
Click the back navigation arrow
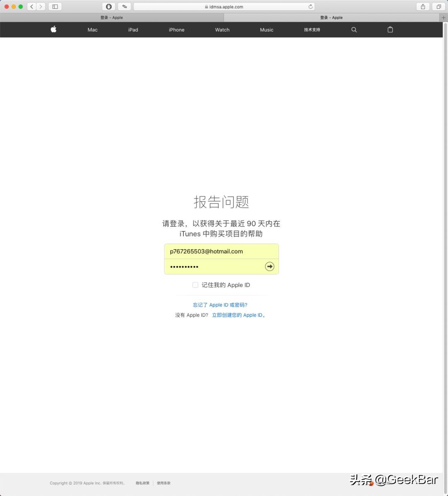tap(32, 6)
